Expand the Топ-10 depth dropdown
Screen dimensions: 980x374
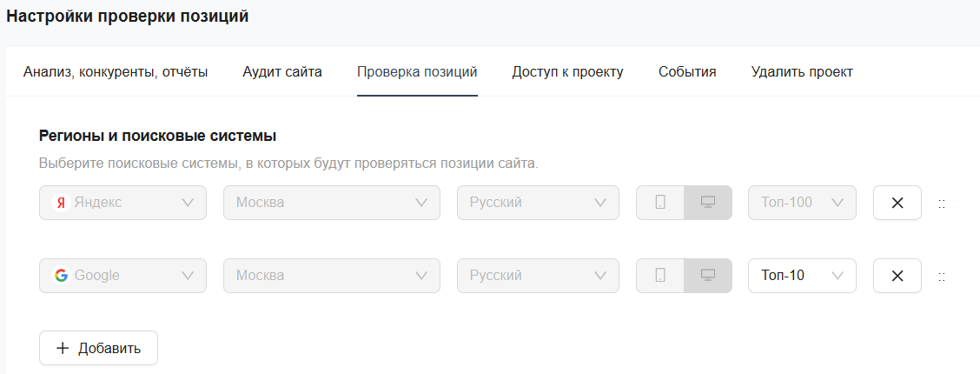click(x=801, y=276)
